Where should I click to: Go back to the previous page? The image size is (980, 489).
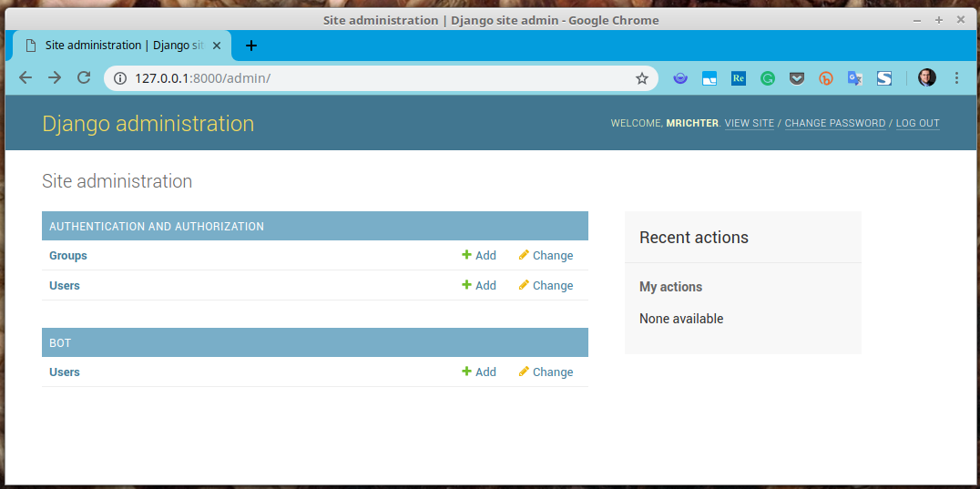pyautogui.click(x=25, y=78)
